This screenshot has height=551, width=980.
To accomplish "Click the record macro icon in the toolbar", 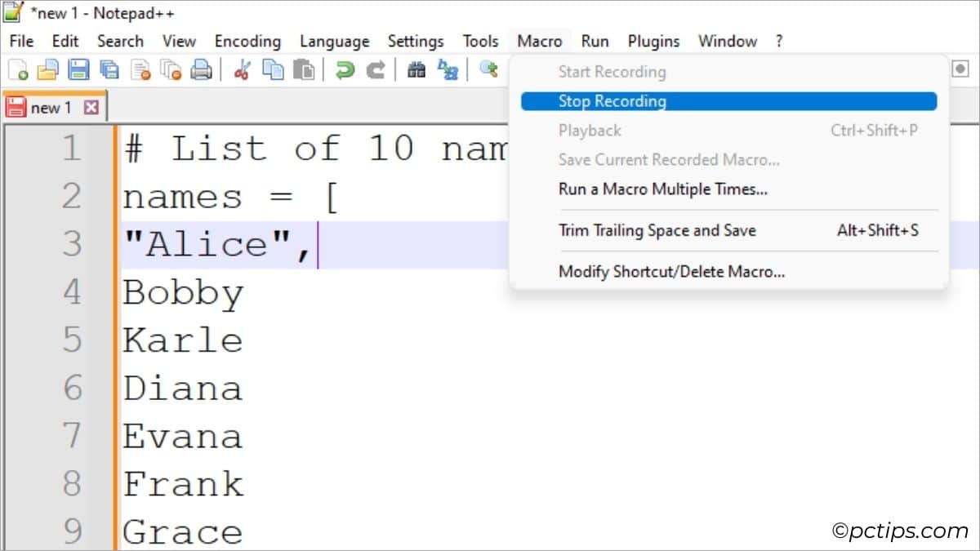I will 960,70.
